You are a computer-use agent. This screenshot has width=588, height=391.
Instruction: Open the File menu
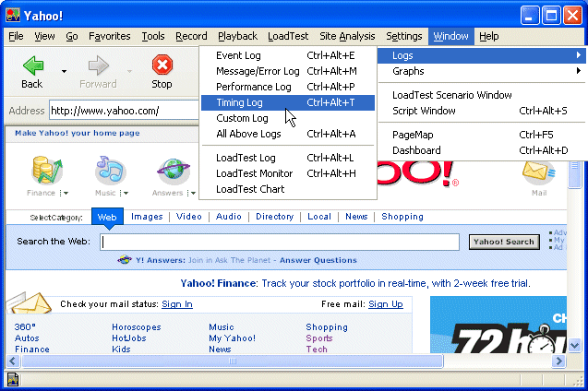click(16, 36)
